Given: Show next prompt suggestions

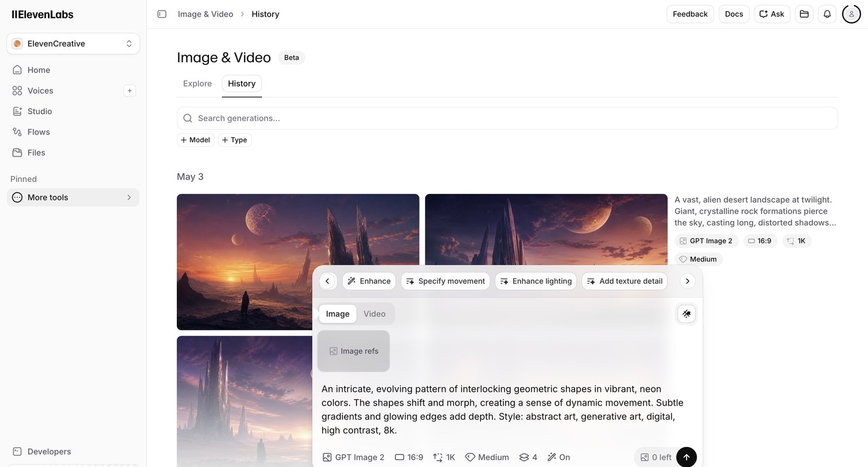Looking at the screenshot, I should pos(687,281).
